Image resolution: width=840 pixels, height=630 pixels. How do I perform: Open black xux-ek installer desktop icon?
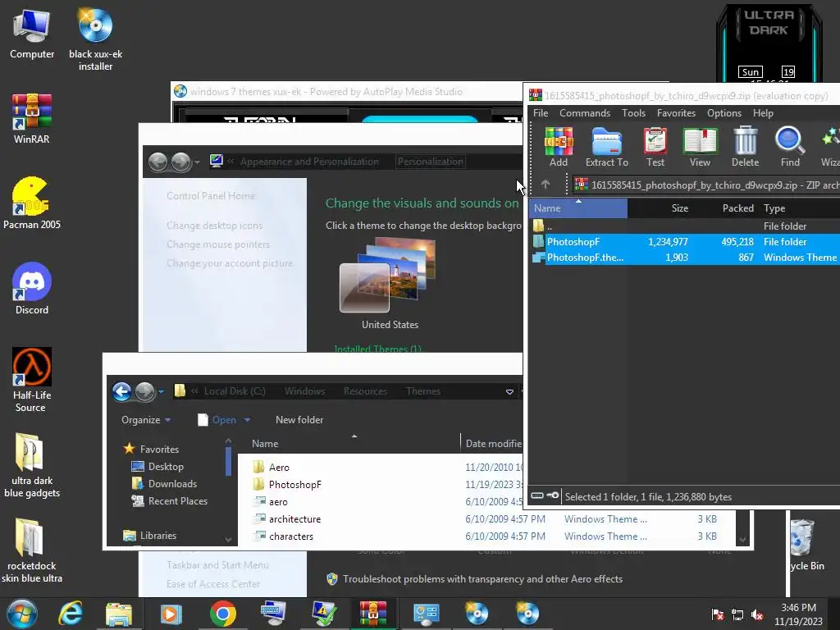[95, 39]
